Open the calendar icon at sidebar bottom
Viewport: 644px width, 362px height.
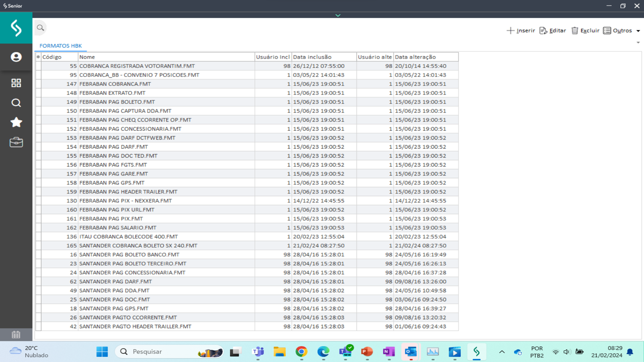[16, 335]
